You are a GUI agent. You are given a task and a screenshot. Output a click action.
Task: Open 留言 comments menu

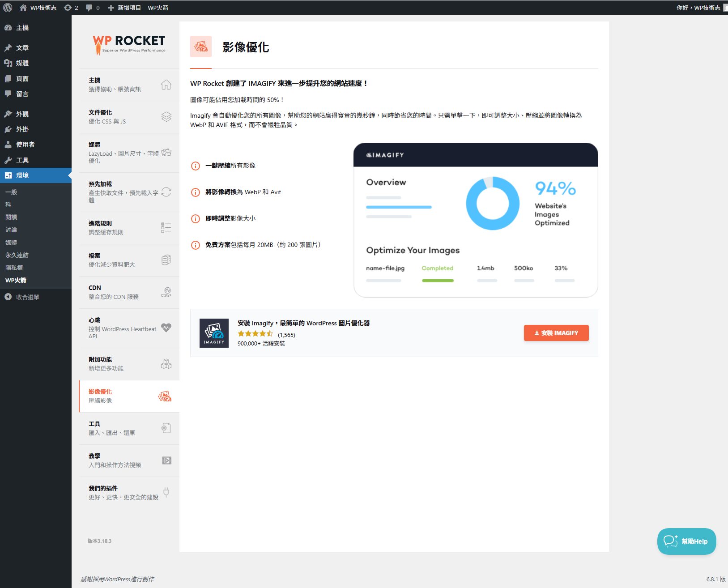(36, 94)
